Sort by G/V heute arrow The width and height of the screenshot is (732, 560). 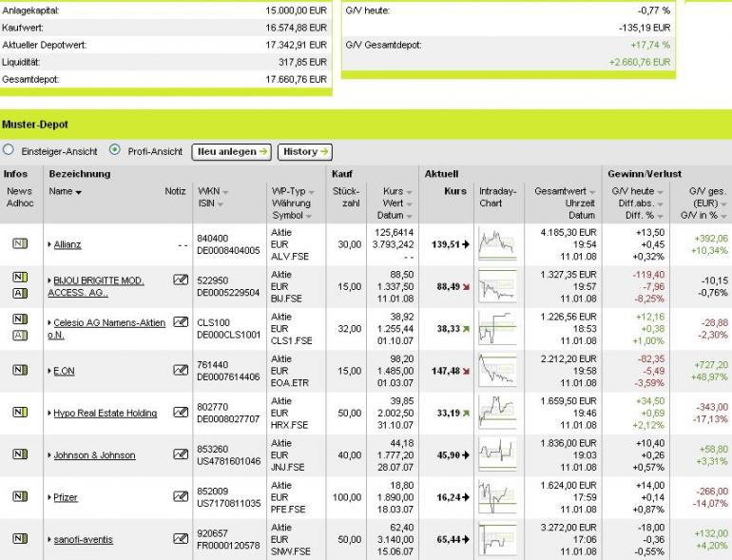(660, 192)
